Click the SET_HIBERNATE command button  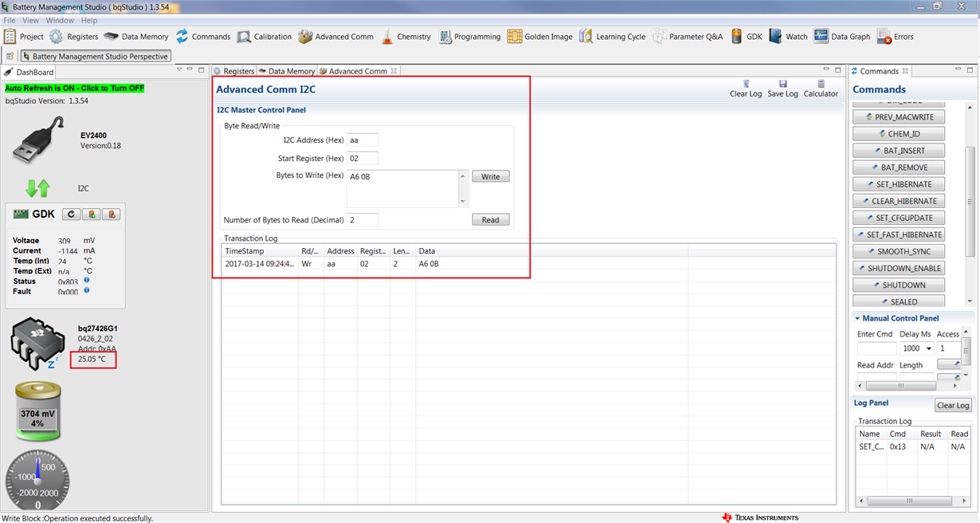point(899,184)
